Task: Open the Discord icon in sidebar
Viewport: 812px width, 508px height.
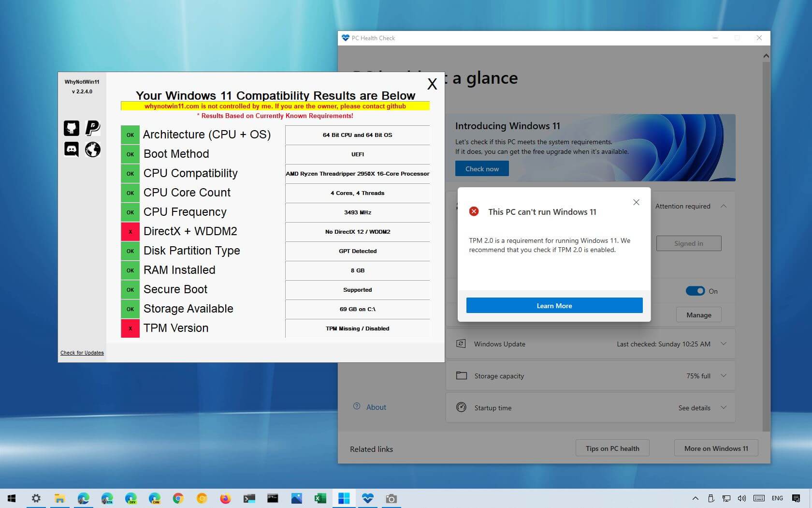Action: point(72,149)
